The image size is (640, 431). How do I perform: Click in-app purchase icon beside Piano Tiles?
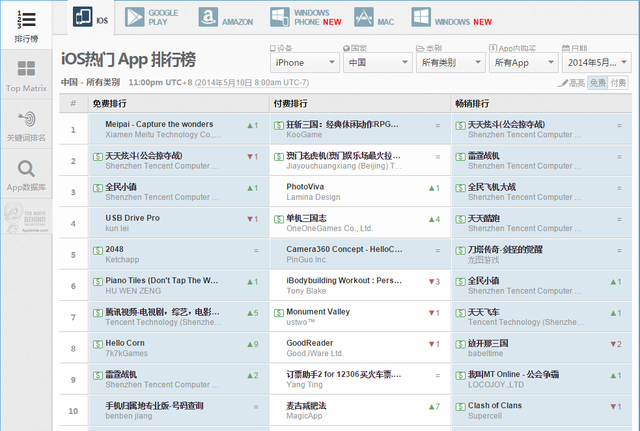(98, 282)
